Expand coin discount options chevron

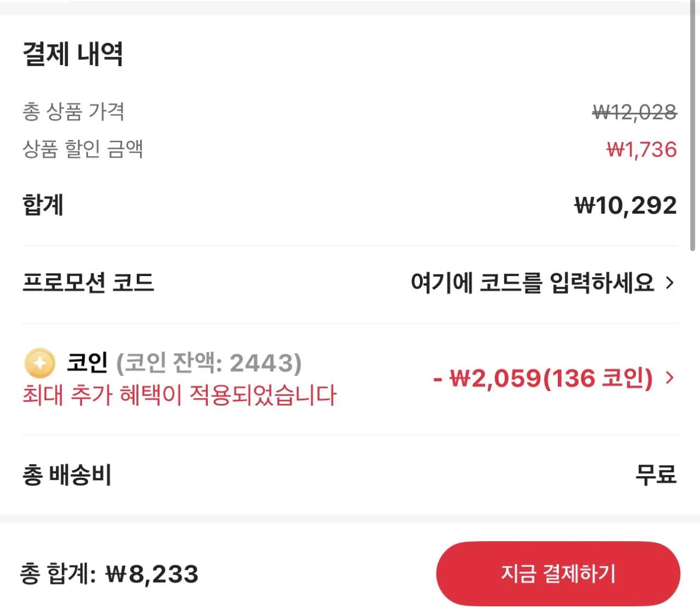[x=669, y=378]
